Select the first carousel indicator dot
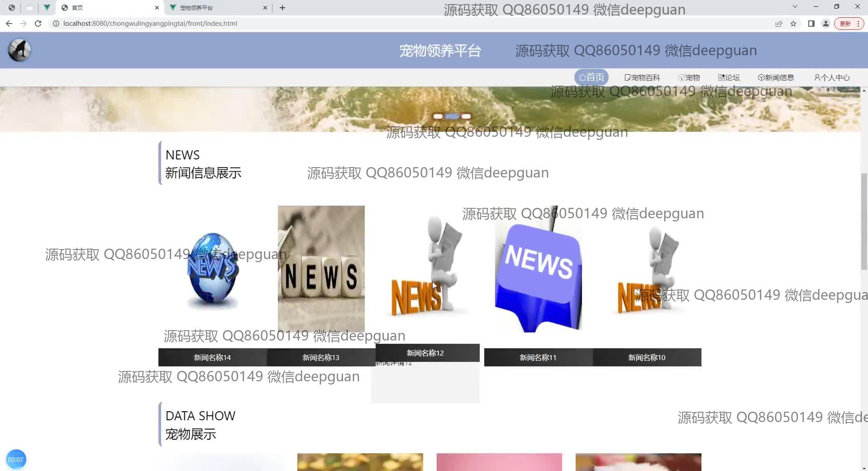The width and height of the screenshot is (868, 471). pos(438,116)
